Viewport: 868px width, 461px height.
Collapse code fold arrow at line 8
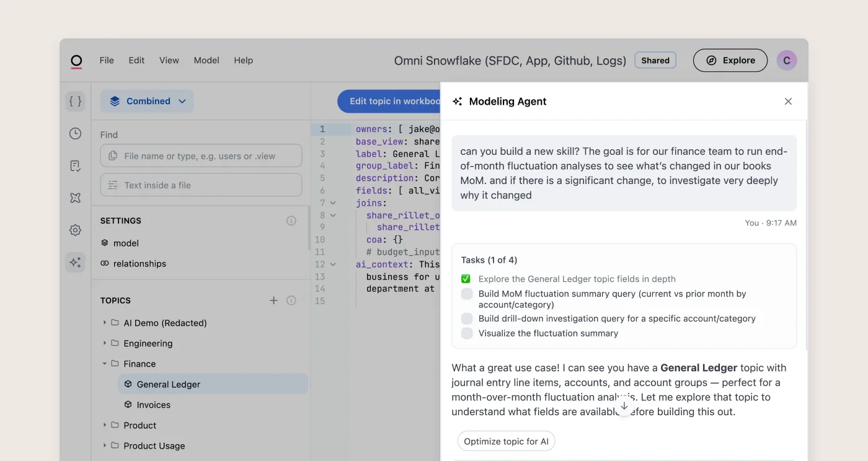(x=333, y=215)
